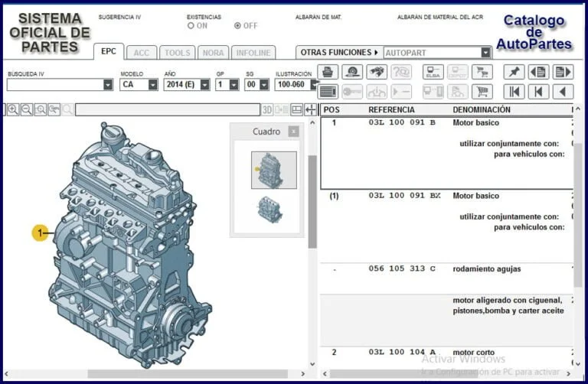
Task: Toggle the split-panel layout icon
Action: pos(297,110)
